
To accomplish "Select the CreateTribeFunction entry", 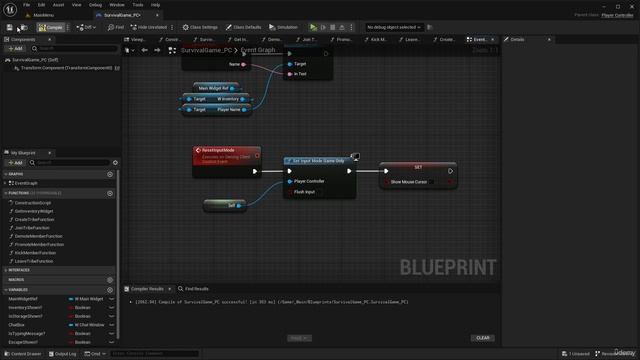I will point(34,220).
